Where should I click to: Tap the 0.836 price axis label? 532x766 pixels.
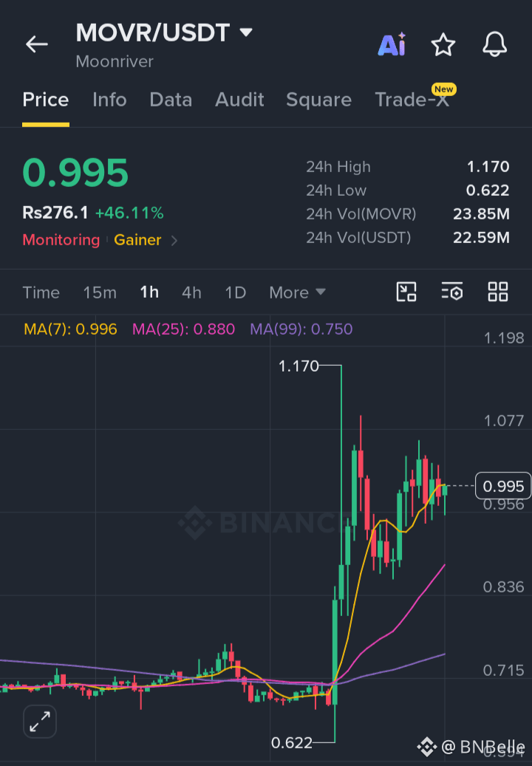click(x=504, y=587)
